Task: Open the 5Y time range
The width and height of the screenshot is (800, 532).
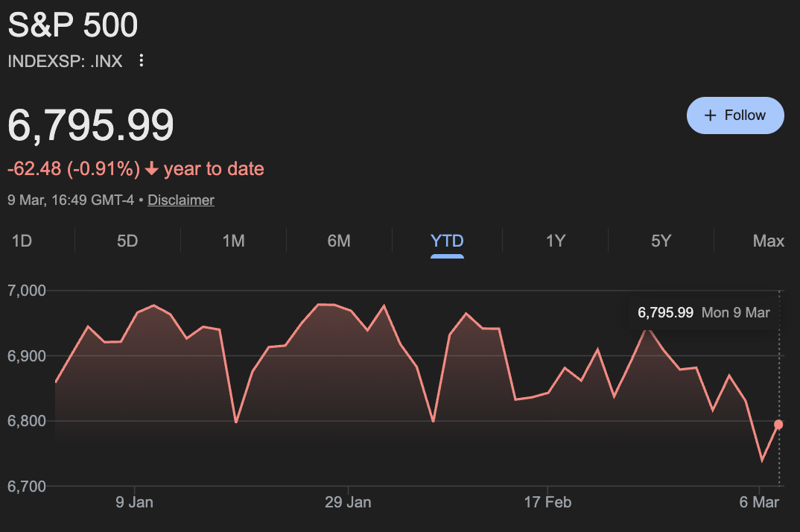Action: click(660, 241)
